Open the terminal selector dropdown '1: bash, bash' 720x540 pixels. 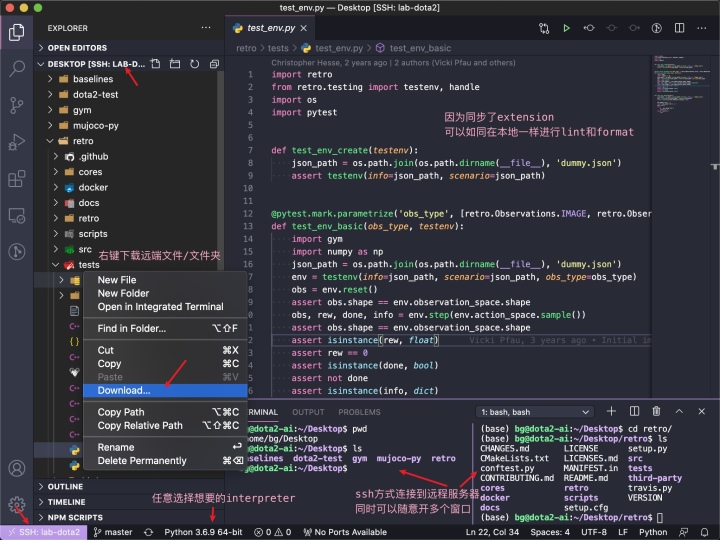pyautogui.click(x=535, y=412)
